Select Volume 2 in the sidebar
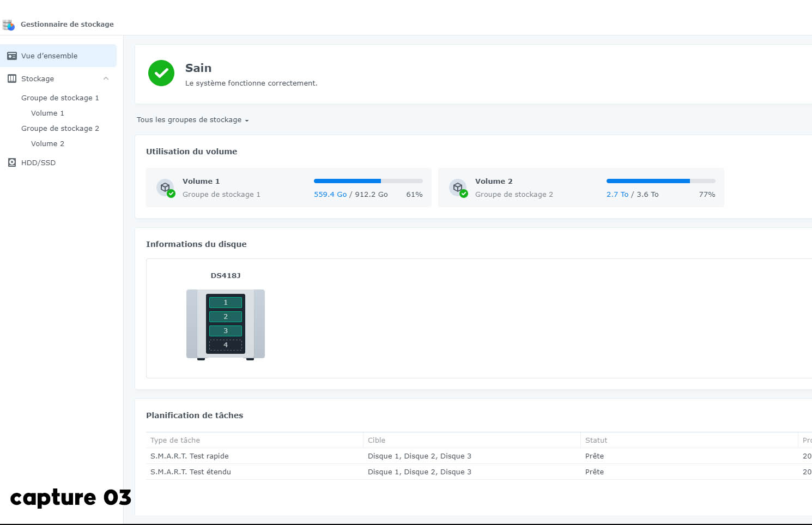The width and height of the screenshot is (812, 525). click(x=47, y=144)
